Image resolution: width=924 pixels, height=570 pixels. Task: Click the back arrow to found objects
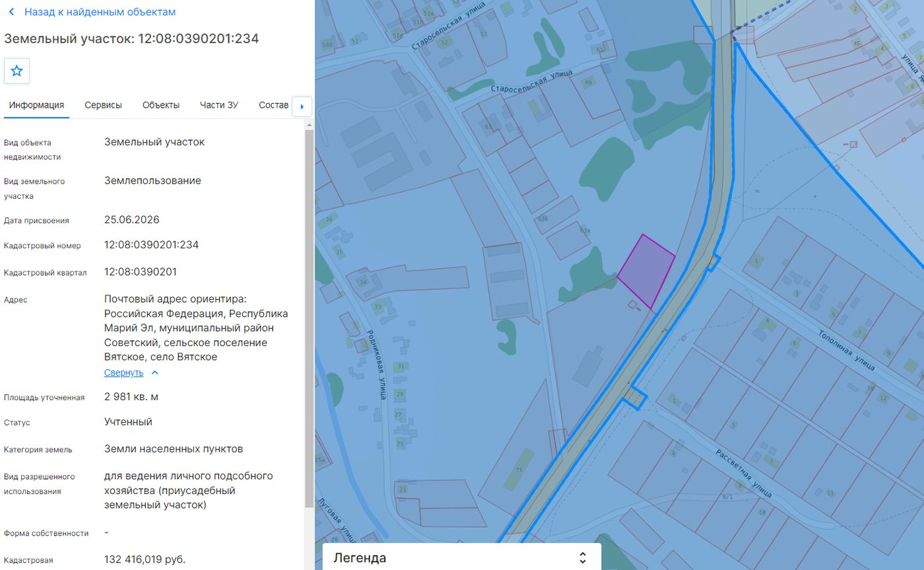pyautogui.click(x=11, y=12)
